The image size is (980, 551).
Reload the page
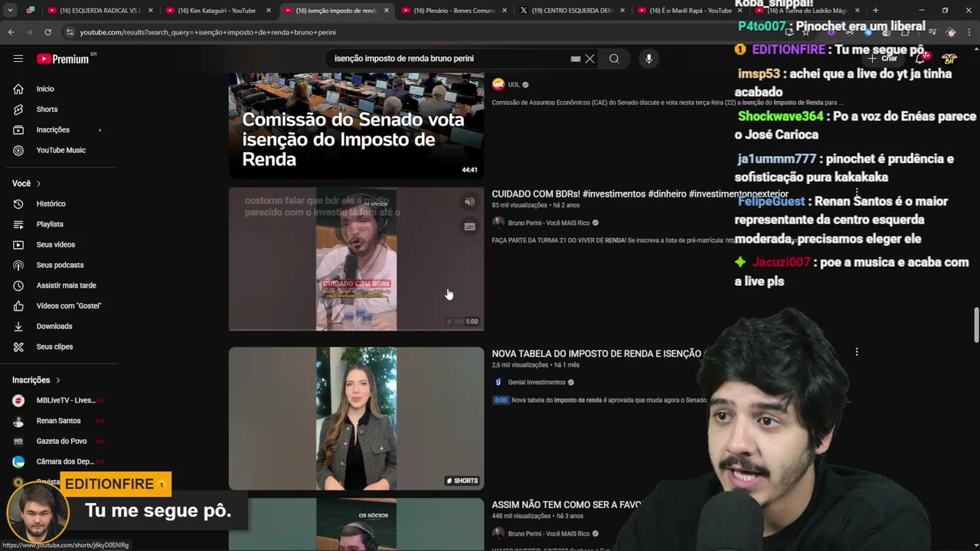pos(47,32)
